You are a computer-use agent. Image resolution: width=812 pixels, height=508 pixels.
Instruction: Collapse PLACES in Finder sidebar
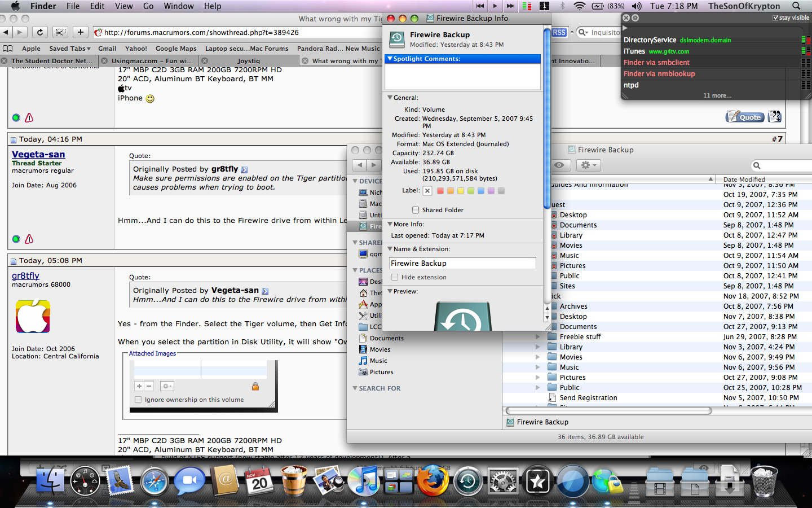click(x=355, y=270)
